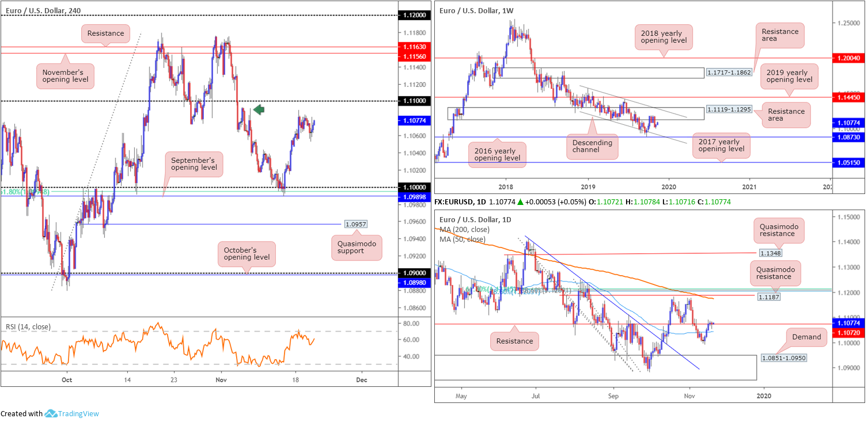Click the Sep label on daily time axis
868x422 pixels.
click(613, 397)
